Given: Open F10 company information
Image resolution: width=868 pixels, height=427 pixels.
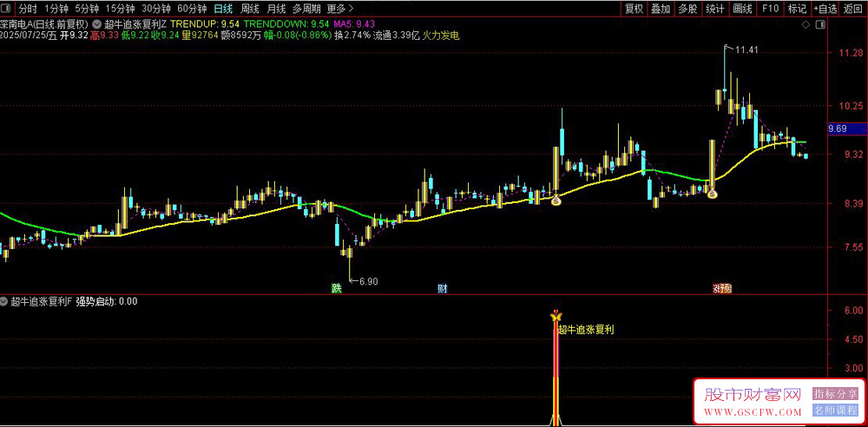Looking at the screenshot, I should (x=770, y=9).
